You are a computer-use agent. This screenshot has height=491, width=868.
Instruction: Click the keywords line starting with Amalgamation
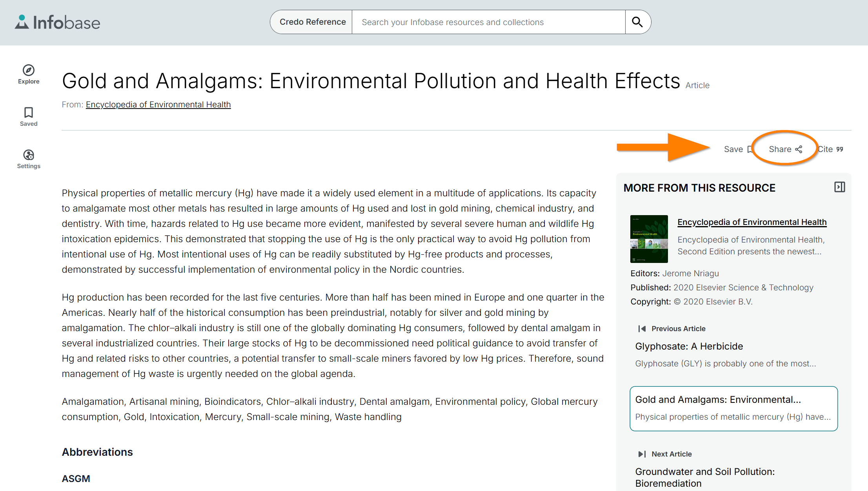329,409
